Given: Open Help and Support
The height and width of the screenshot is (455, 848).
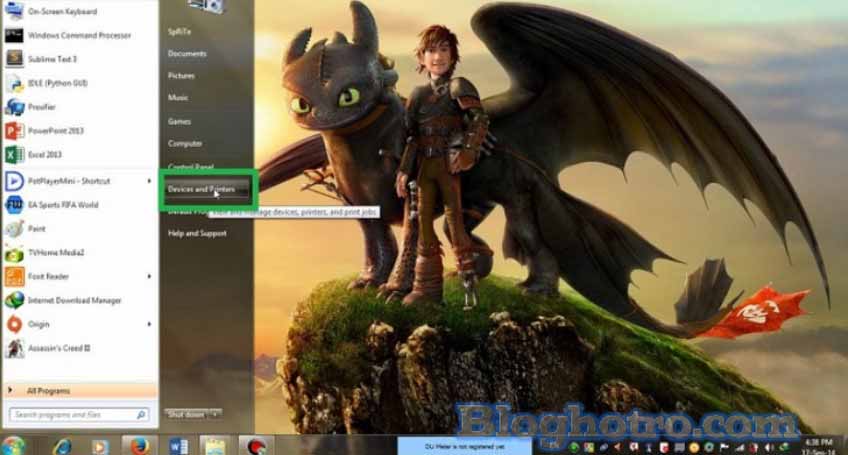Looking at the screenshot, I should 197,234.
